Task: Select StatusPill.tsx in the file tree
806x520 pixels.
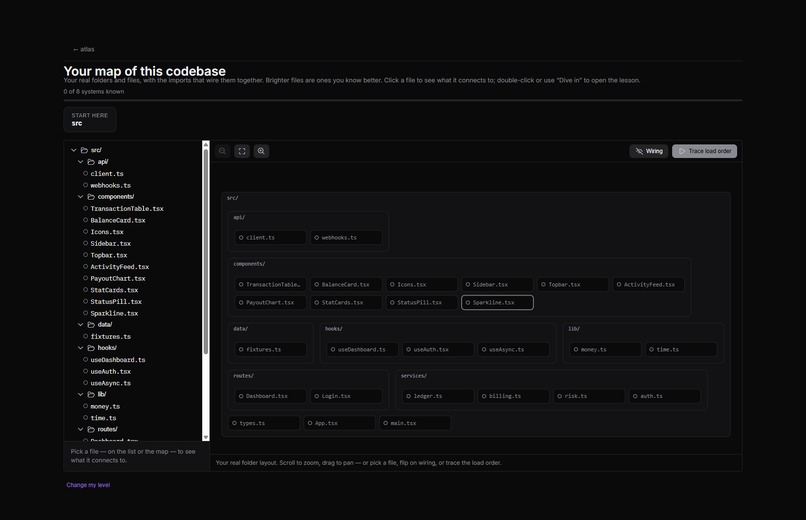Action: pos(116,302)
